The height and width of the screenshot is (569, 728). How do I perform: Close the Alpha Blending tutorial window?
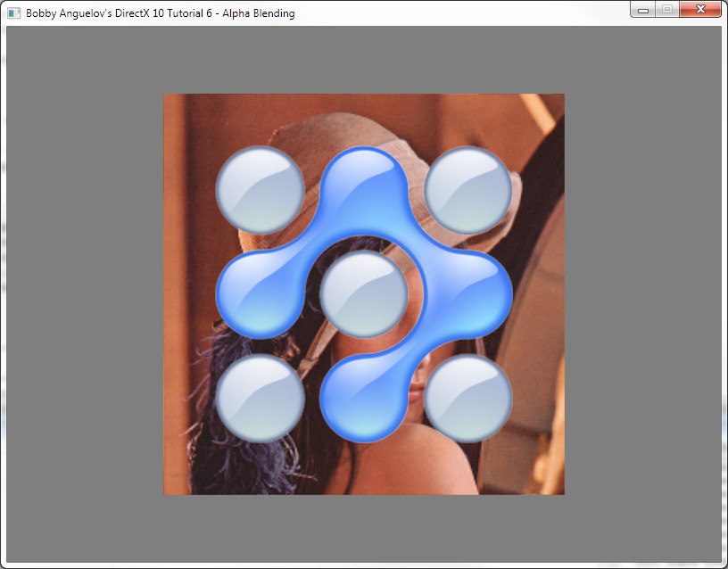(699, 10)
